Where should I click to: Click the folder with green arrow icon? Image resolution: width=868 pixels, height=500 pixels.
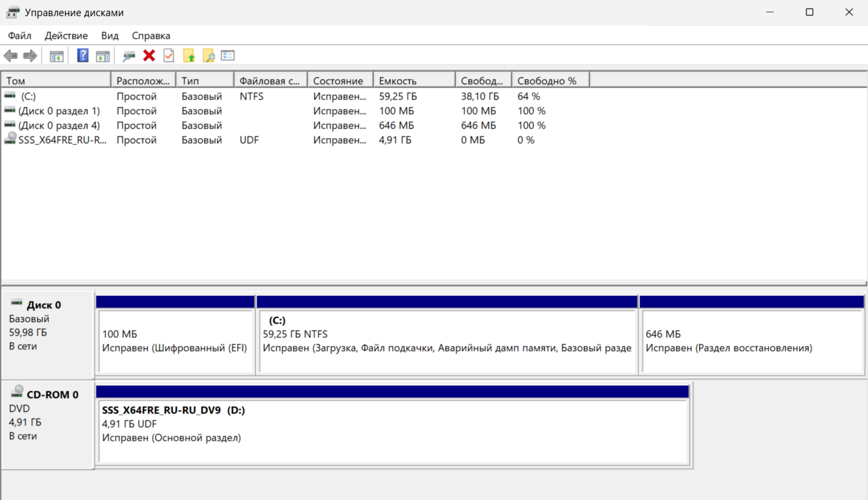pos(189,56)
